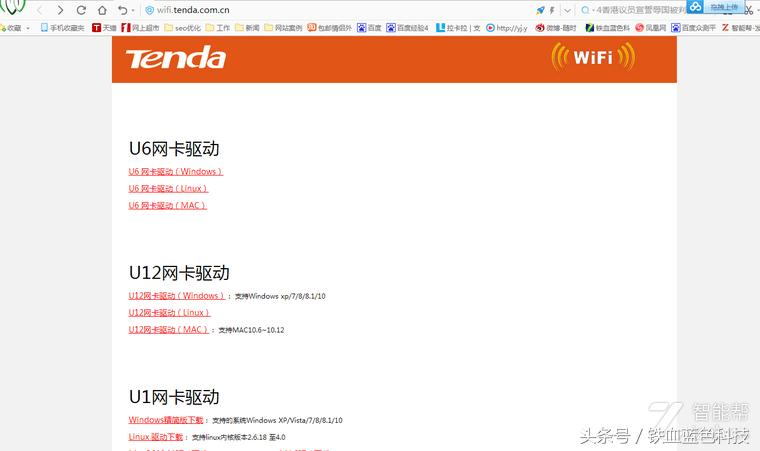The height and width of the screenshot is (451, 760).
Task: Open the seo优化 bookmark folder
Action: 182,28
